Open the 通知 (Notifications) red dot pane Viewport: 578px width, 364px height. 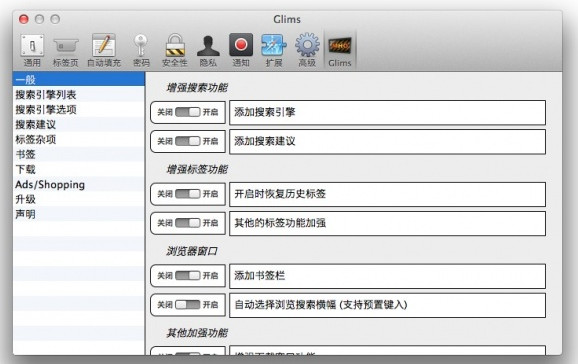[241, 51]
